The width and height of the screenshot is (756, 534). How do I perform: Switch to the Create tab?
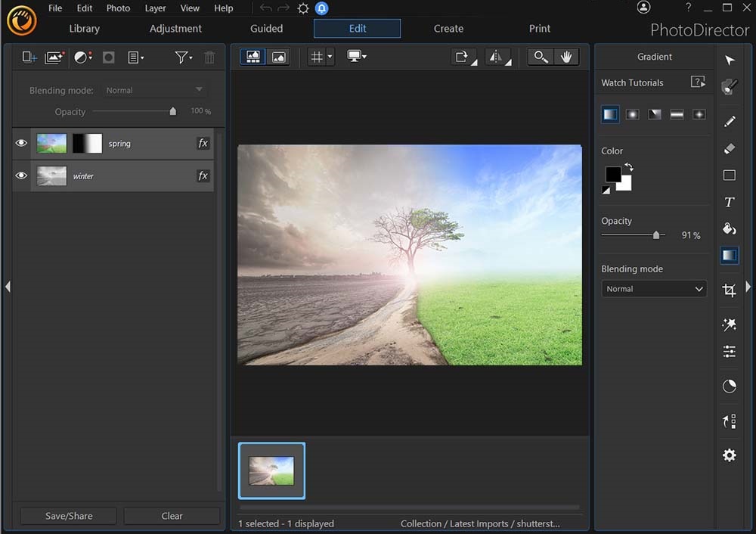(448, 28)
